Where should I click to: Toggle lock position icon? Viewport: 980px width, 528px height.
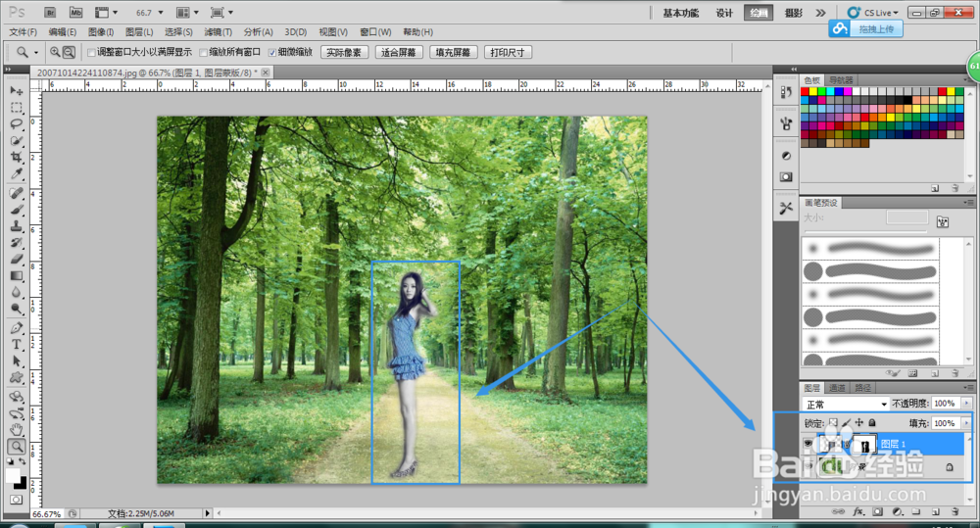859,423
